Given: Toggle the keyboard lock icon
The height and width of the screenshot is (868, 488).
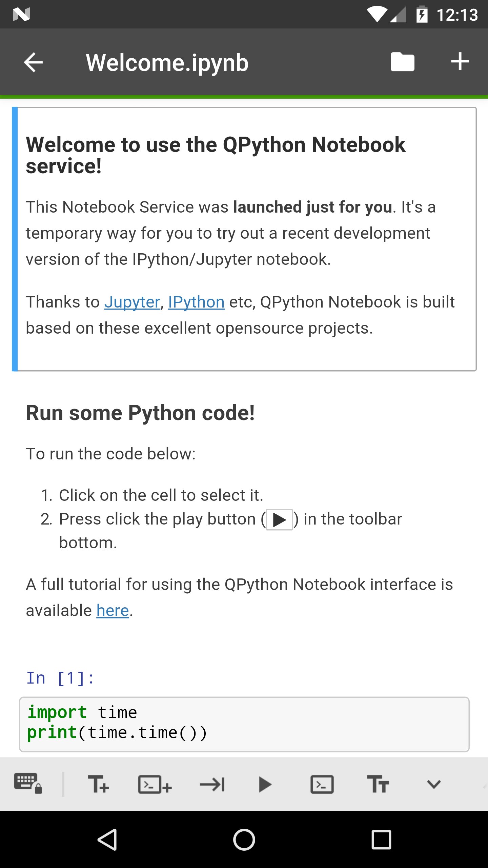Looking at the screenshot, I should 28,784.
